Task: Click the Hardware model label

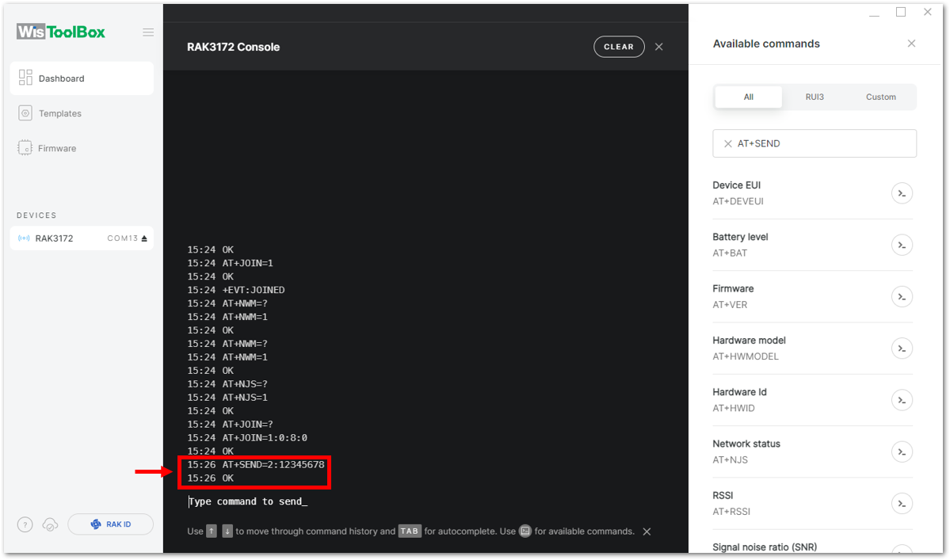Action: (749, 341)
